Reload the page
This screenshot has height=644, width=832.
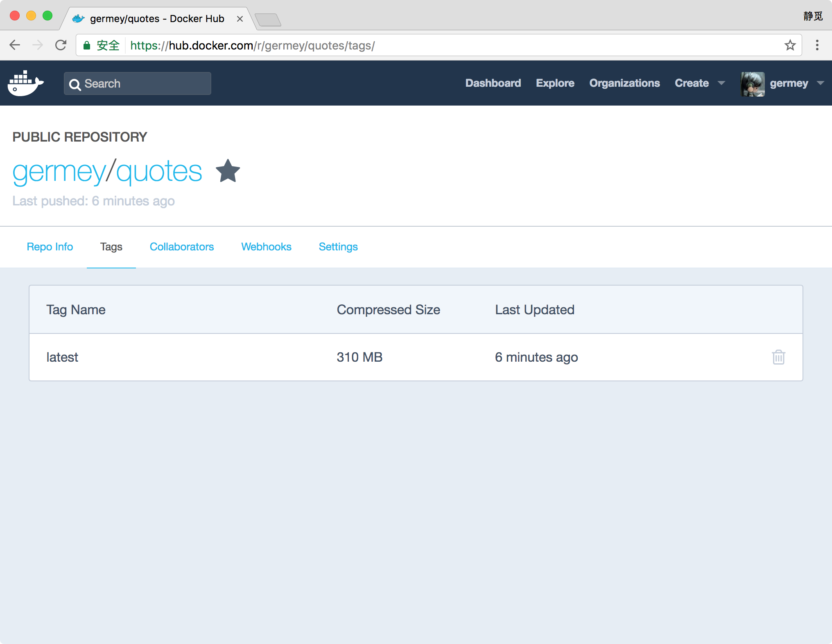(x=61, y=45)
